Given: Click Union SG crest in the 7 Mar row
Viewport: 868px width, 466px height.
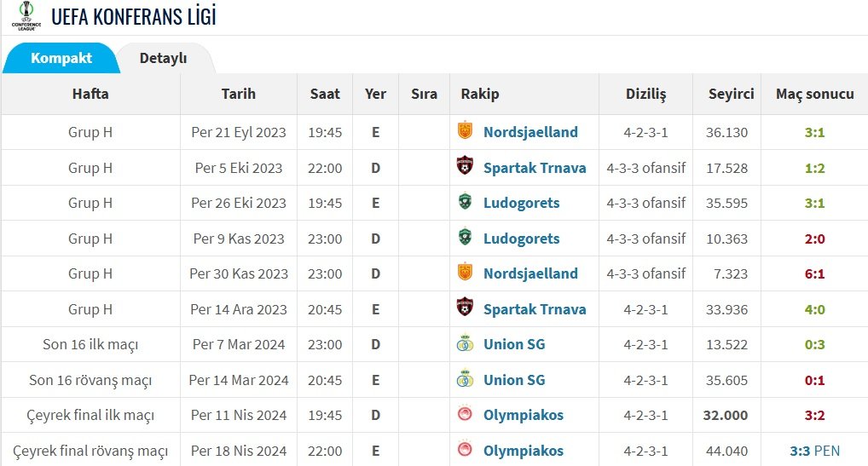Looking at the screenshot, I should pyautogui.click(x=465, y=343).
